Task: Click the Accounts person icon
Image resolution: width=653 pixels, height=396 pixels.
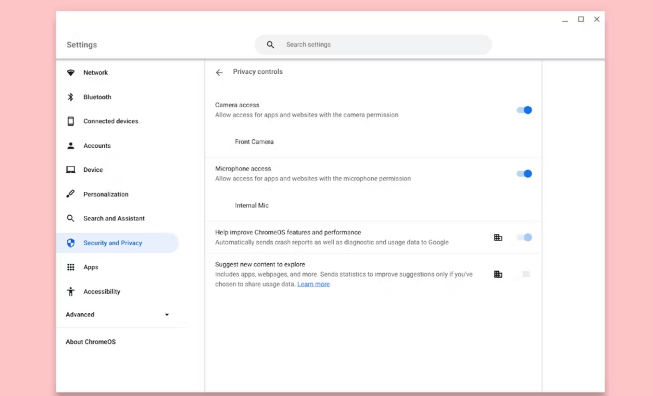Action: click(x=70, y=146)
